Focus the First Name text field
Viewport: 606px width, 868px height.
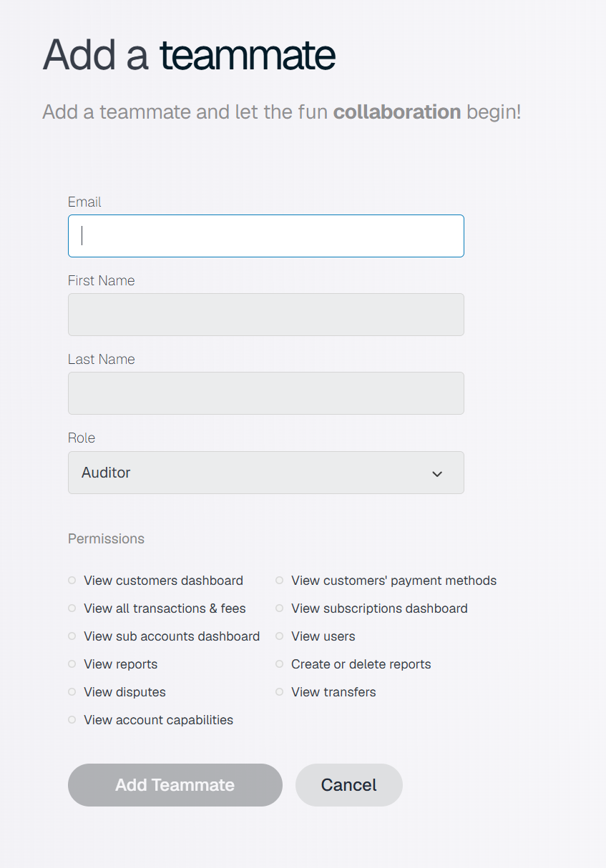coord(265,315)
